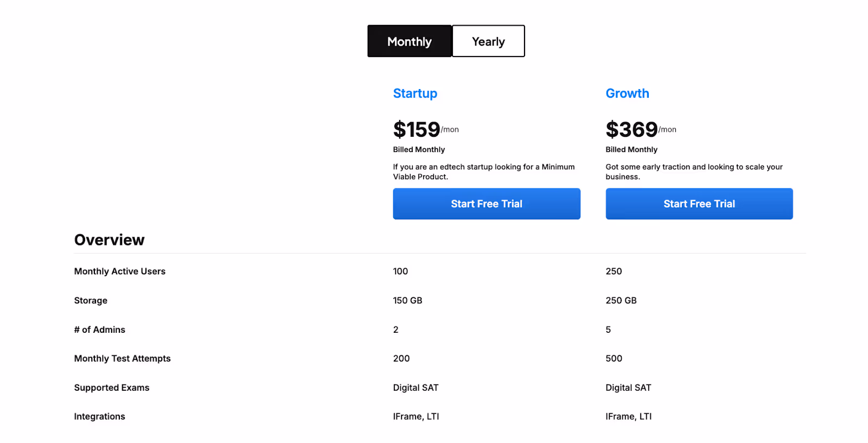
Task: Select the Supported Exams row label
Action: click(112, 388)
